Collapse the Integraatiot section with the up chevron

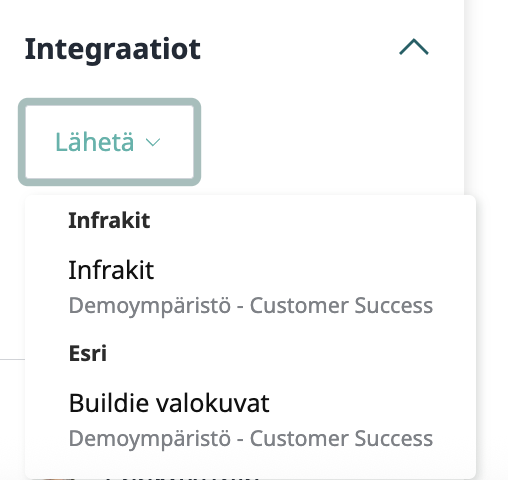point(414,47)
